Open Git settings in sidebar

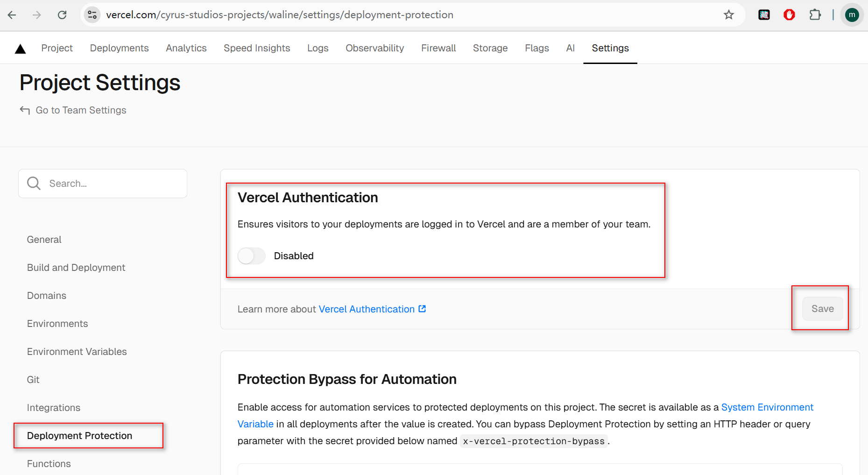coord(33,380)
